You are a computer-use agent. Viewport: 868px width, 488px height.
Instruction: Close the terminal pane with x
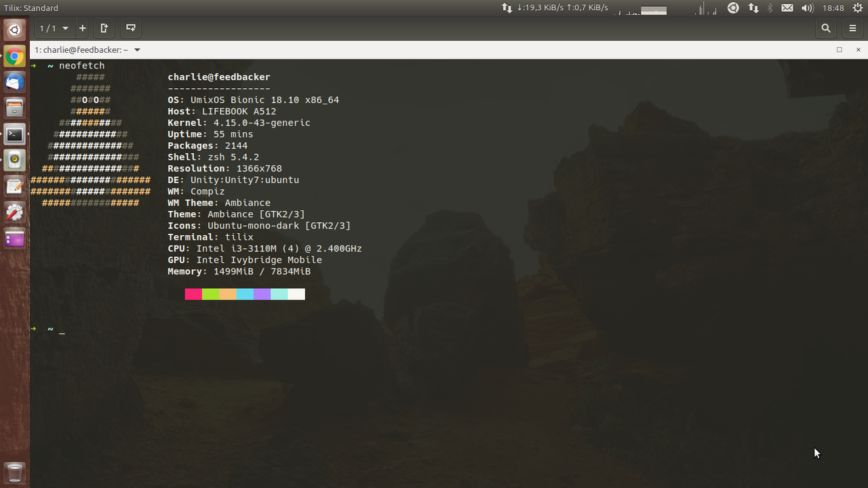click(859, 49)
